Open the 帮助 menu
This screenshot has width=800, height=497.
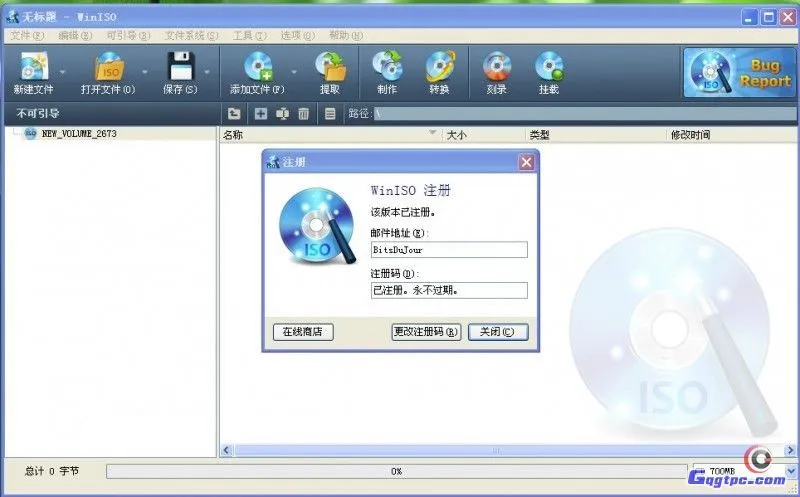(x=345, y=35)
